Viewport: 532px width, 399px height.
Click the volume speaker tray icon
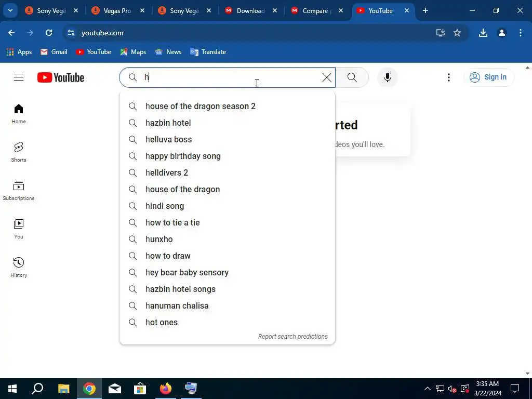click(452, 389)
